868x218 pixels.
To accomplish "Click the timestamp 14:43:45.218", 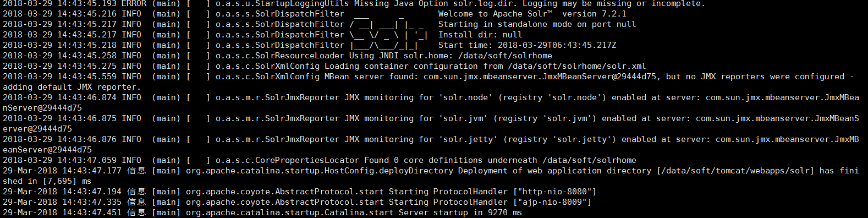I will point(87,45).
